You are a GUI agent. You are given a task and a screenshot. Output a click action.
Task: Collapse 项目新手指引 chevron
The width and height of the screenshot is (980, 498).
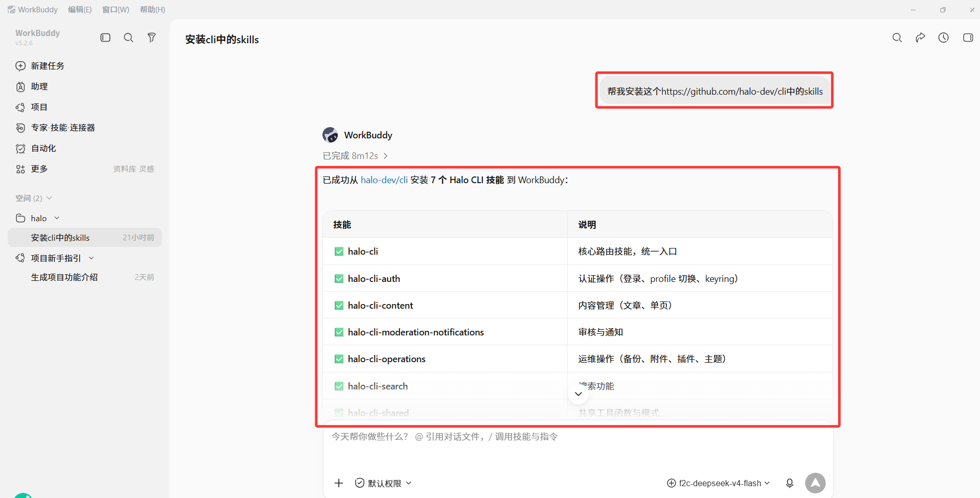pyautogui.click(x=92, y=258)
